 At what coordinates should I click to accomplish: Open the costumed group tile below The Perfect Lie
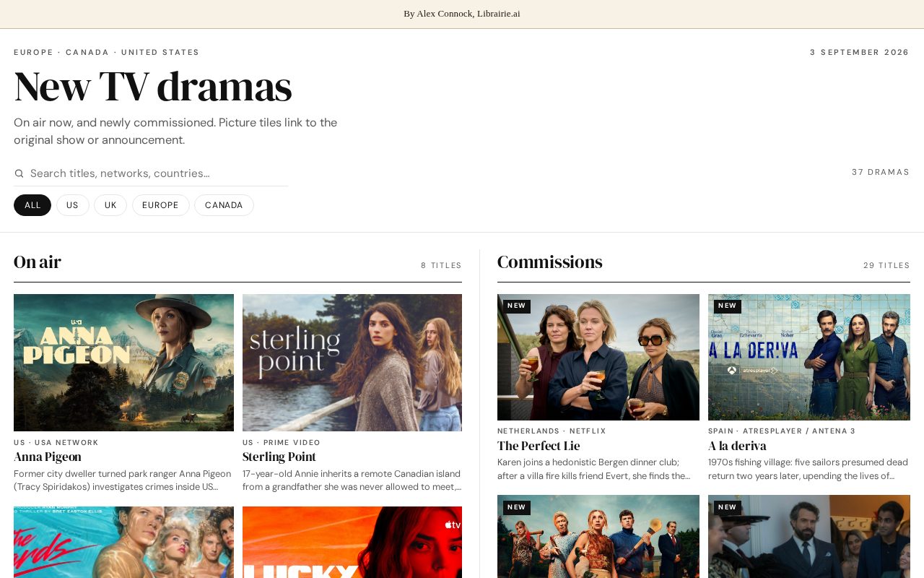(598, 536)
